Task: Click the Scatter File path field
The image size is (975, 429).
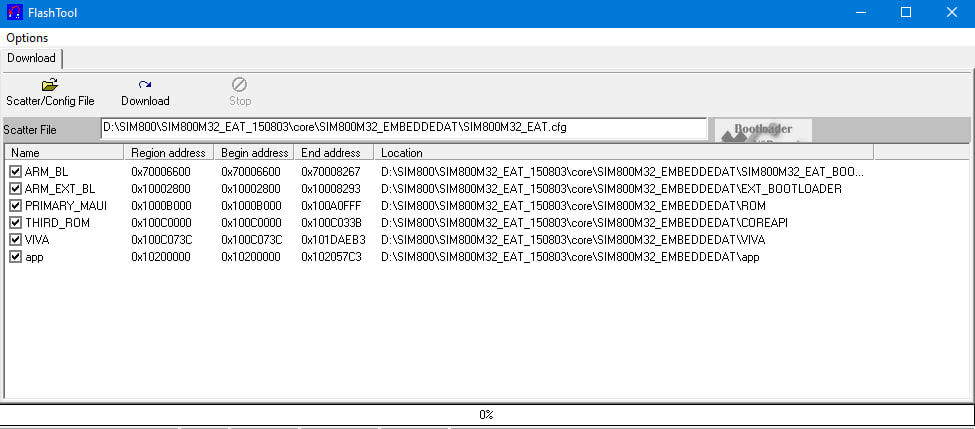Action: [x=403, y=128]
